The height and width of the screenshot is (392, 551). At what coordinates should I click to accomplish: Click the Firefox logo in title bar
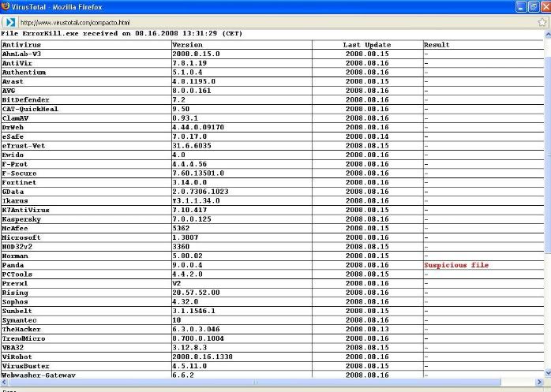tap(6, 6)
